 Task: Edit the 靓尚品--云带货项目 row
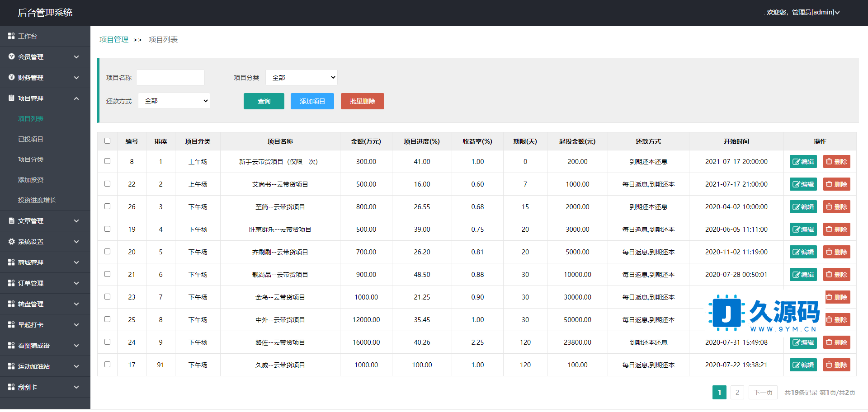pos(803,275)
